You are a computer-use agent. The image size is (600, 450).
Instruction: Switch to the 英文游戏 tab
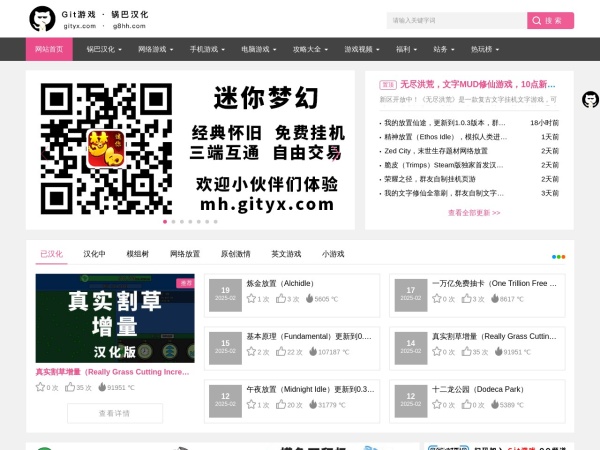[285, 254]
